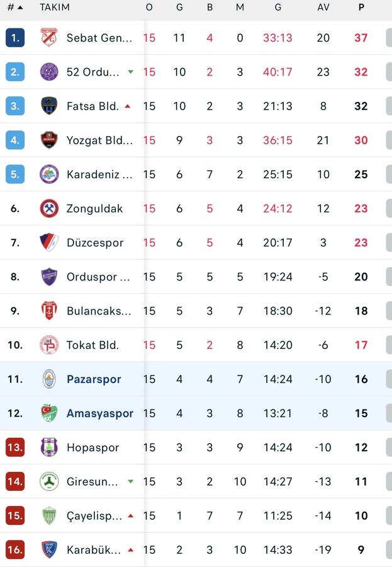Sort standings by P points header
Viewport: 392px width, 567px height.
click(361, 8)
